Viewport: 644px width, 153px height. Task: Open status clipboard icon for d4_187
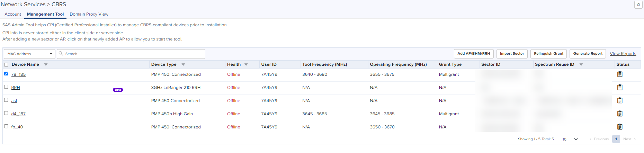[x=620, y=114]
